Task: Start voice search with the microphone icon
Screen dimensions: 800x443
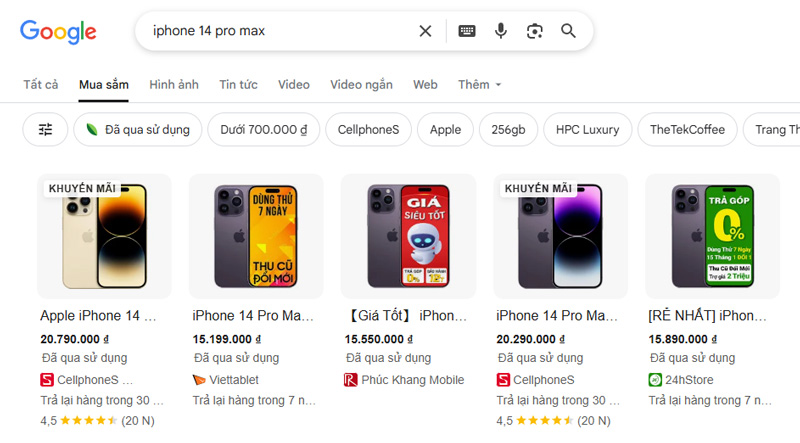Action: [501, 31]
